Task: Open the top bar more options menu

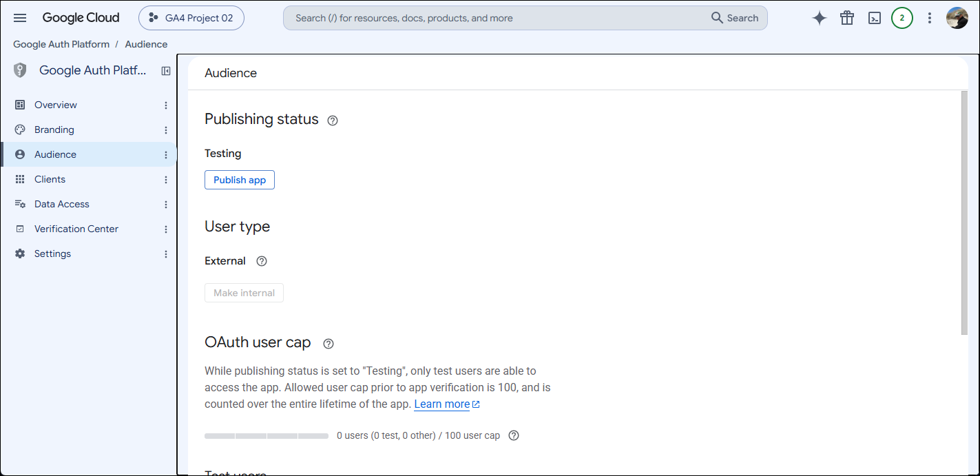Action: tap(930, 18)
